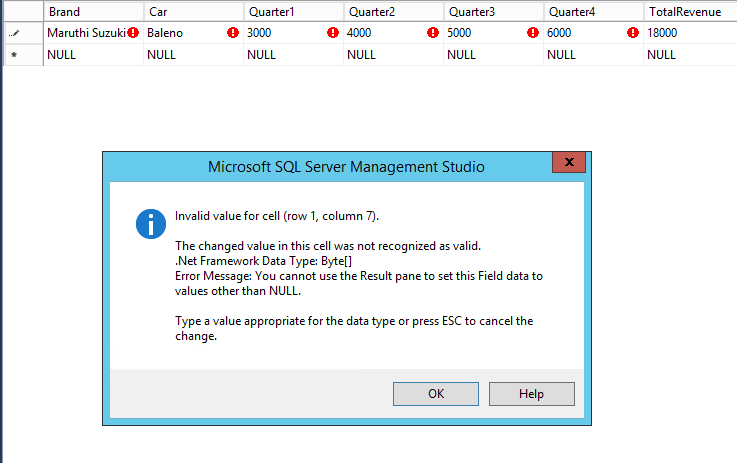Click the cell containing 3000
This screenshot has height=463, width=737.
pos(294,33)
